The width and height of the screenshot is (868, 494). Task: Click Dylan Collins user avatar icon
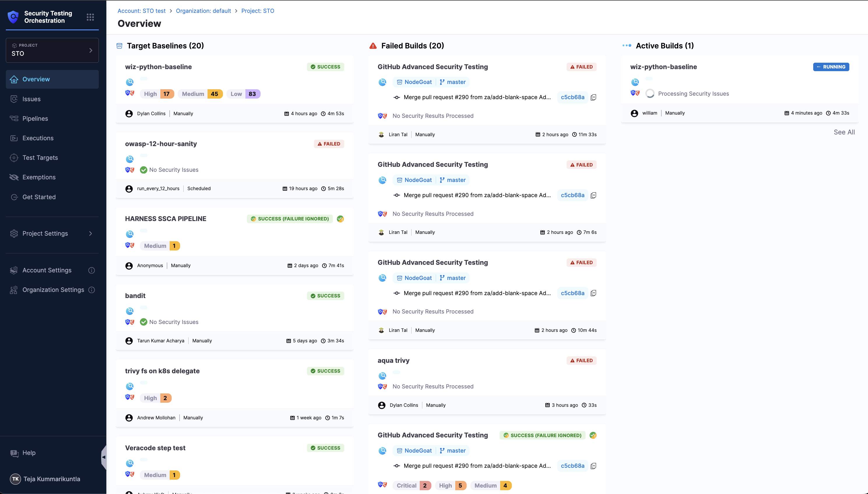click(x=129, y=113)
